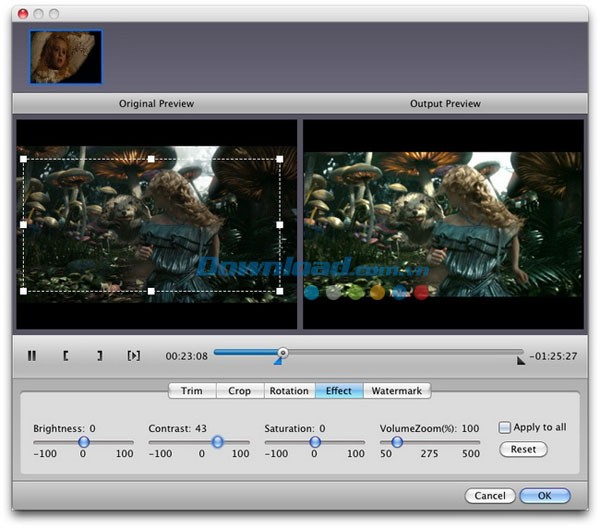Enable the Apply to all checkbox

pos(504,427)
